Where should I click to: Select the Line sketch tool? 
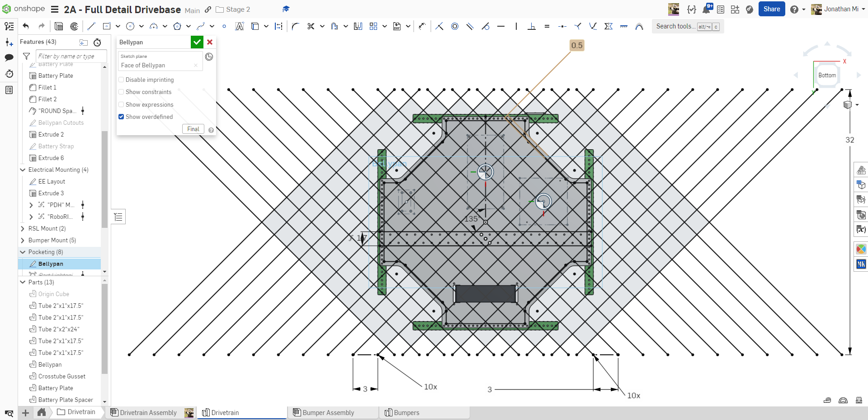pyautogui.click(x=91, y=26)
